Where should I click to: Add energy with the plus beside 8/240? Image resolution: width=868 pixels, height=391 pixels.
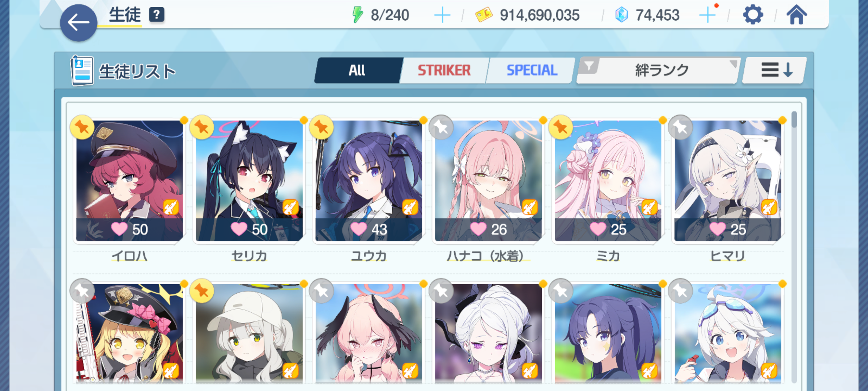tap(442, 15)
